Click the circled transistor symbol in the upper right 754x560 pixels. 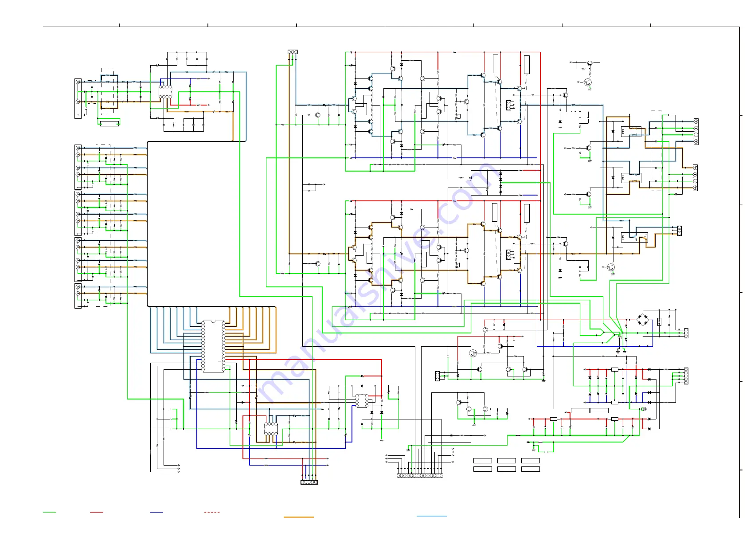[588, 82]
